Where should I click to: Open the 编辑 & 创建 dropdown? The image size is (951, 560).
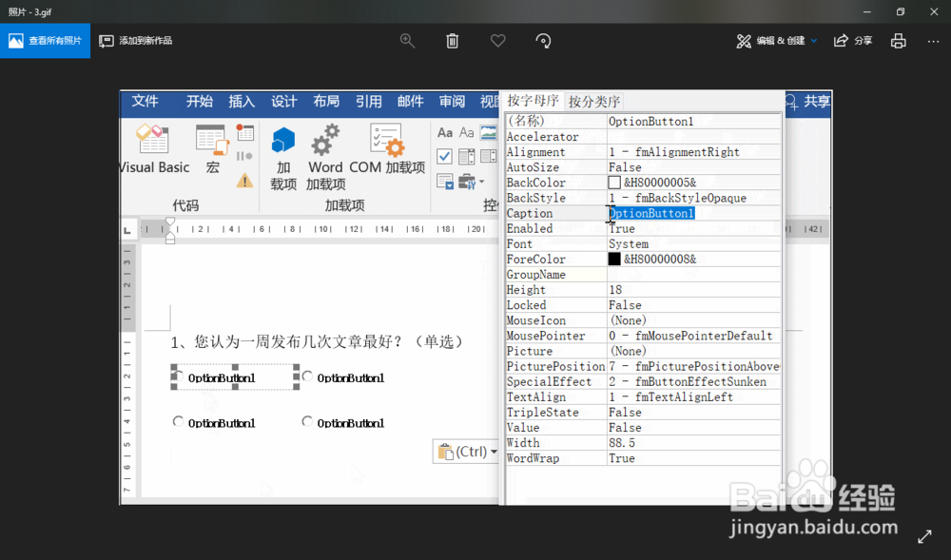click(776, 41)
